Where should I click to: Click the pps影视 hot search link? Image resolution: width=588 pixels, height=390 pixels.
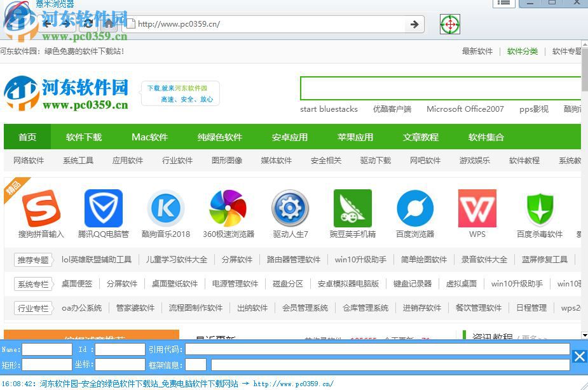click(533, 109)
